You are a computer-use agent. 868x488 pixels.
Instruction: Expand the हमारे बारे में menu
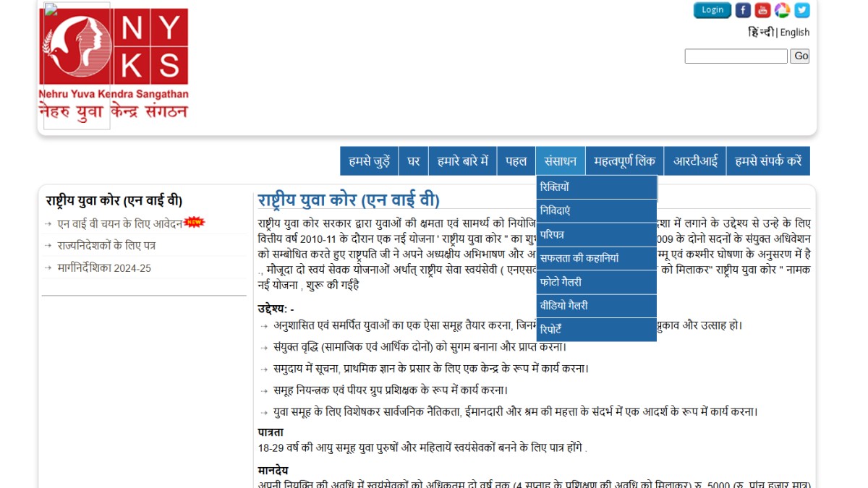pos(462,161)
